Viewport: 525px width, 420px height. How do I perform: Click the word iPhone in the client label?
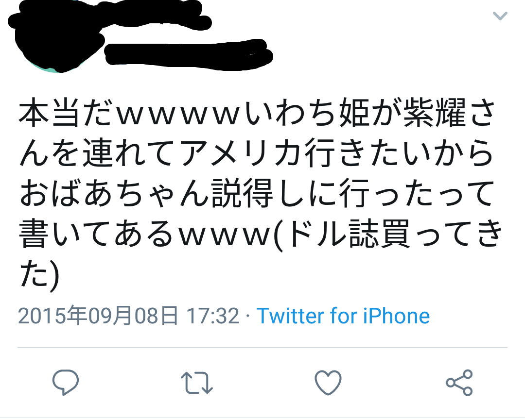coord(397,316)
